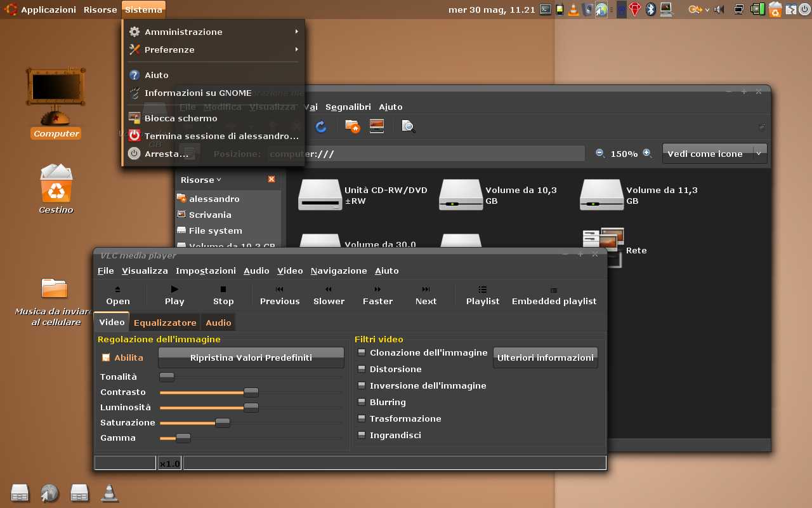
Task: Open the Unità CD-RW/DVD±RW drive
Action: click(320, 195)
